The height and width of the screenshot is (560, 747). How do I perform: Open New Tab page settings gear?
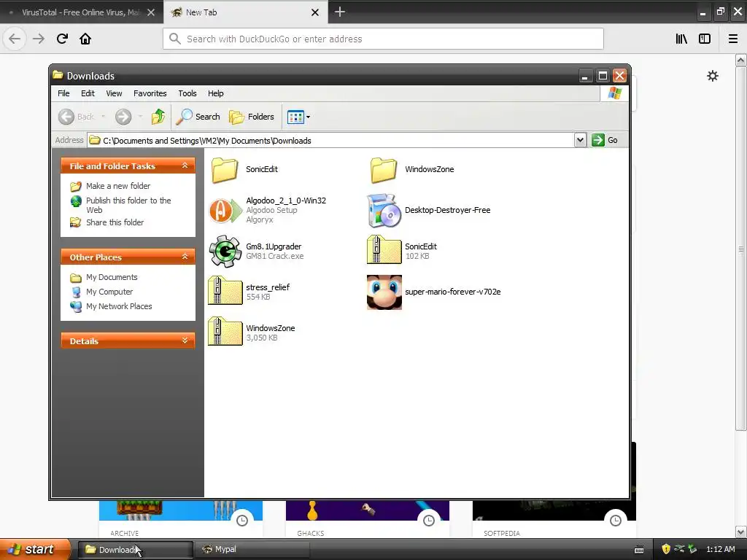point(713,76)
